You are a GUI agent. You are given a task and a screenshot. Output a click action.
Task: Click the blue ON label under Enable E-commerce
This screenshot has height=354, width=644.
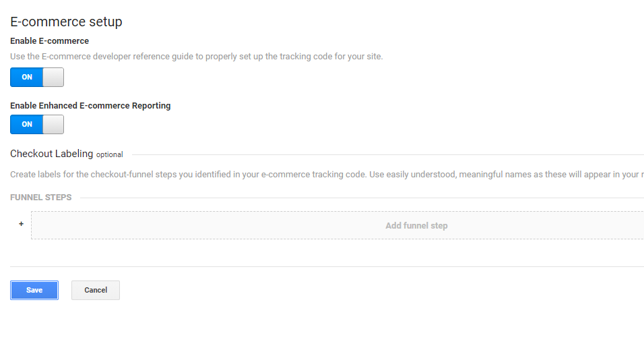point(27,78)
